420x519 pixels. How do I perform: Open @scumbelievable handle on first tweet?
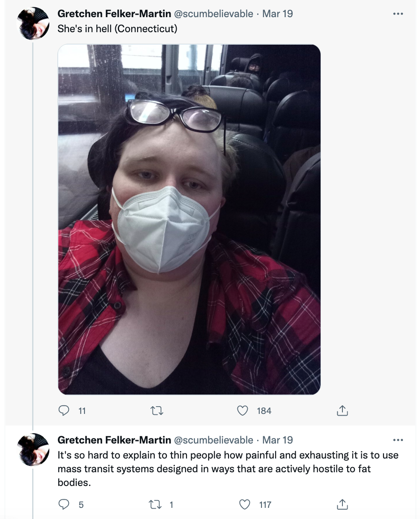(x=213, y=14)
